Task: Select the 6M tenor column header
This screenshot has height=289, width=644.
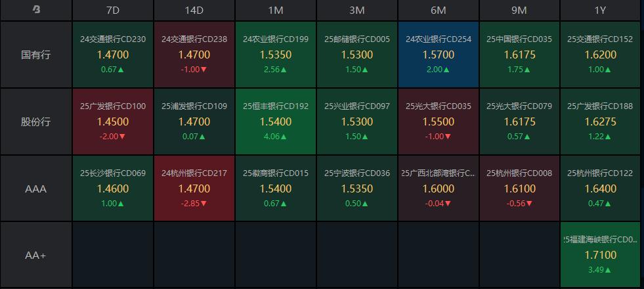Action: 439,11
